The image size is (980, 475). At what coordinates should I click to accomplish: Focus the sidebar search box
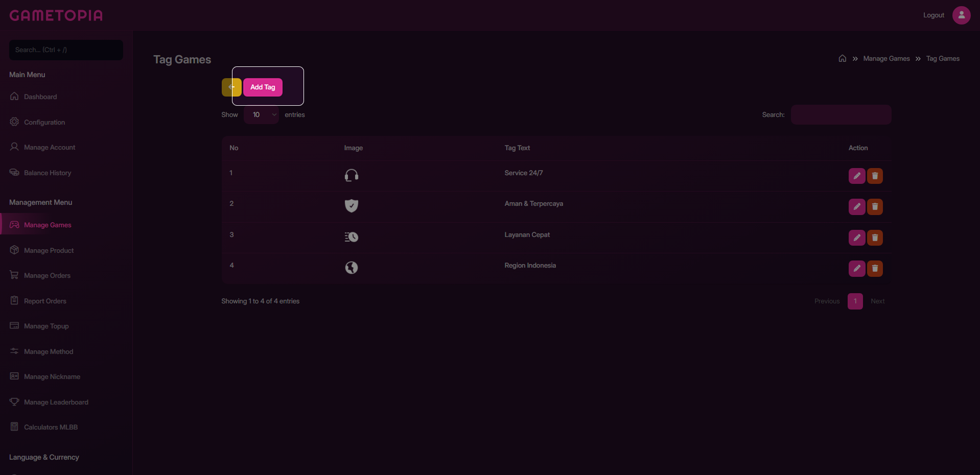click(66, 50)
